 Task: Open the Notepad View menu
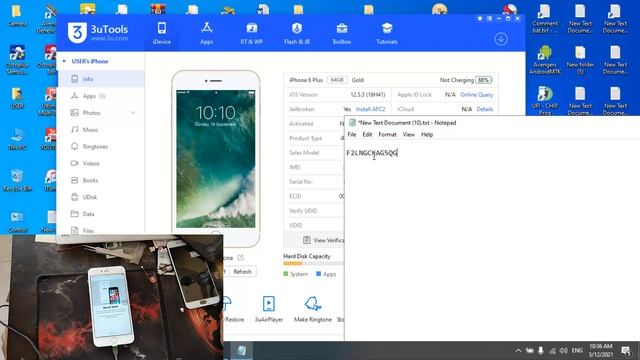point(409,134)
